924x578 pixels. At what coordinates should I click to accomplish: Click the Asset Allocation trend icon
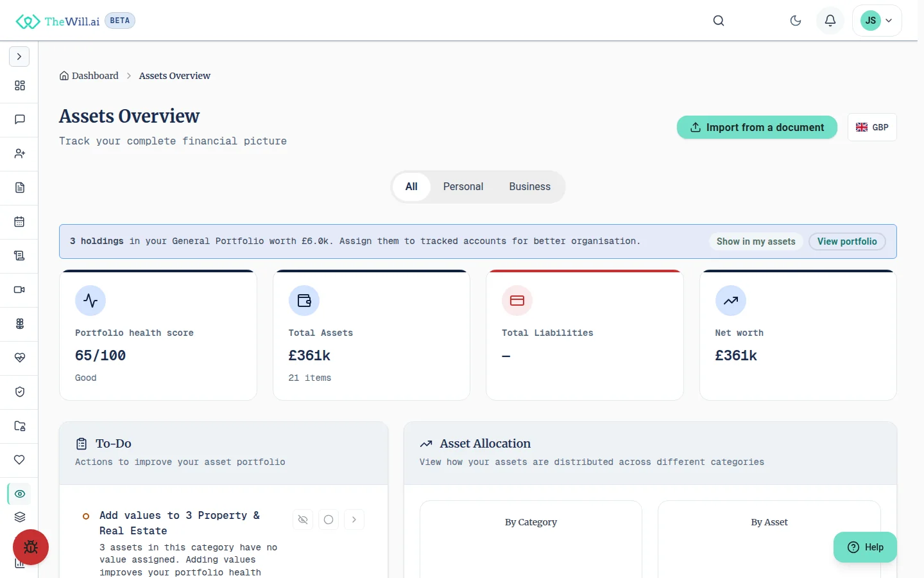pos(426,444)
